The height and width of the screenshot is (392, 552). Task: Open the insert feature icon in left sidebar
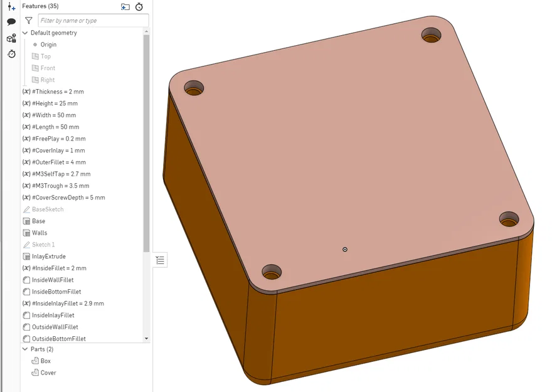11,7
